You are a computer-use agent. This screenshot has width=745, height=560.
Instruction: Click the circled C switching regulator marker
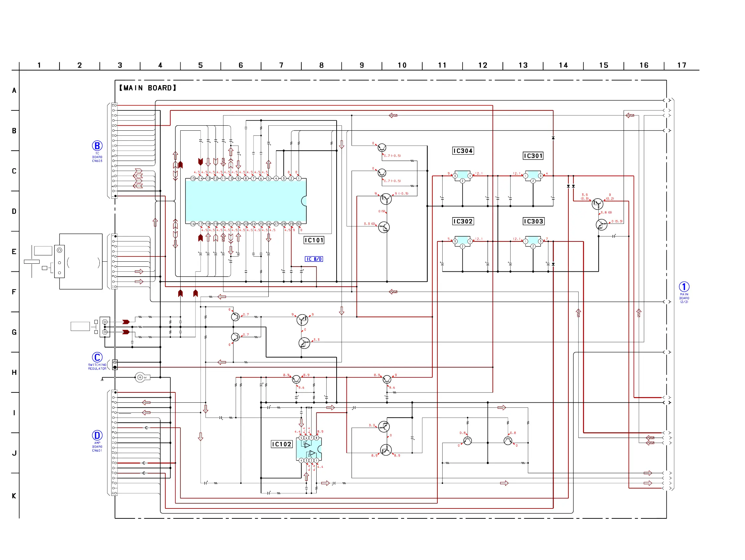click(97, 357)
